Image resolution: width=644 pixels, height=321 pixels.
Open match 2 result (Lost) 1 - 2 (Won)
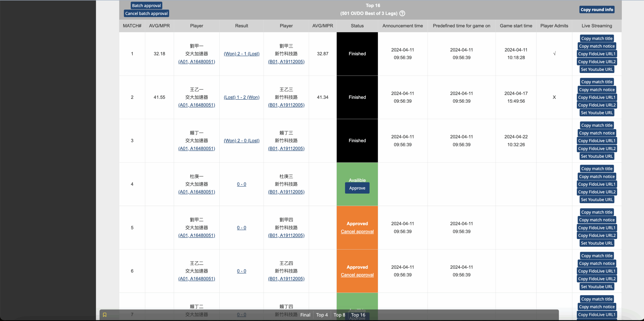(242, 97)
